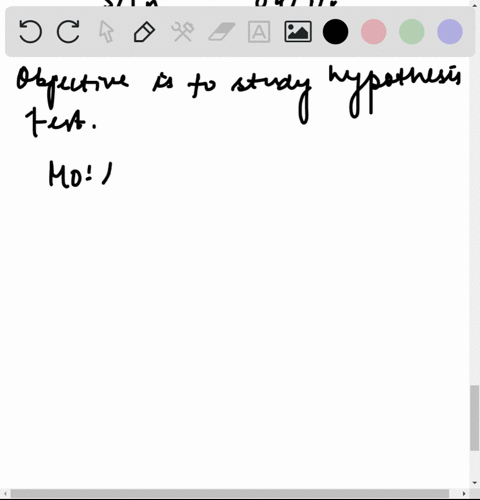Choose the green ink color
480x500 pixels.
[x=412, y=32]
